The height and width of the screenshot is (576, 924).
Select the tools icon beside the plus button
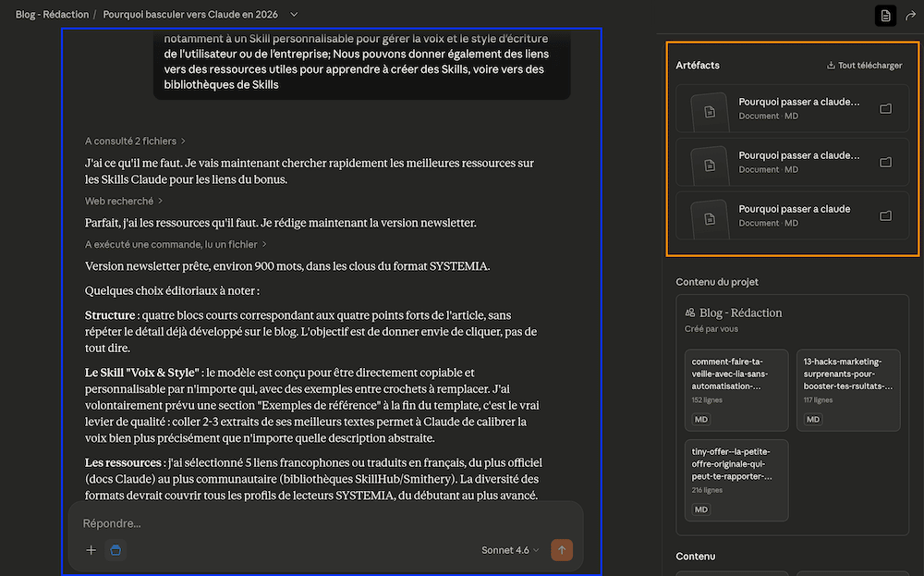pos(115,550)
